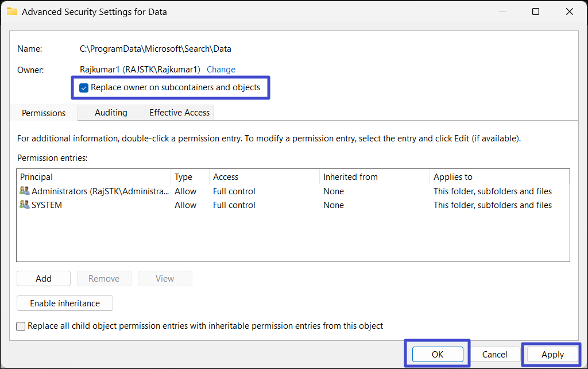Click the folder icon in title bar
Image resolution: width=588 pixels, height=369 pixels.
coord(11,11)
